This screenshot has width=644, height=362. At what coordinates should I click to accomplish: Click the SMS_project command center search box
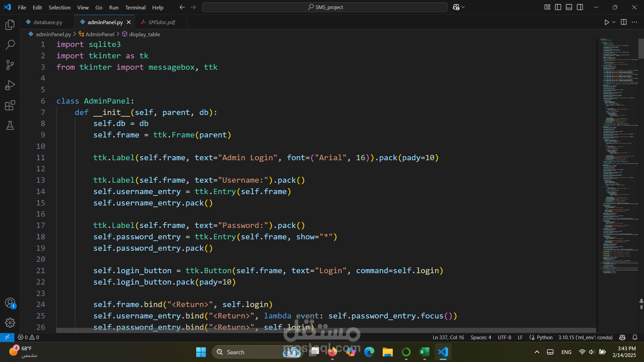coord(325,7)
